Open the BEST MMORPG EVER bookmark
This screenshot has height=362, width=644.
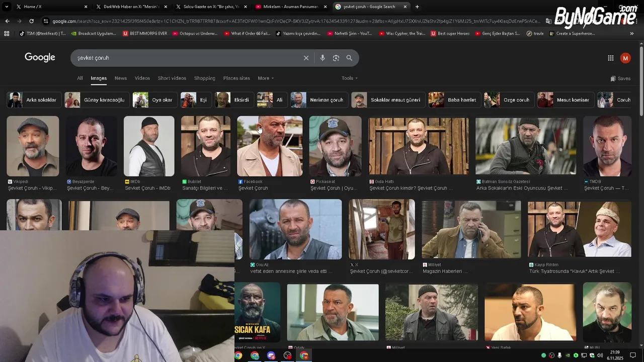click(x=145, y=34)
